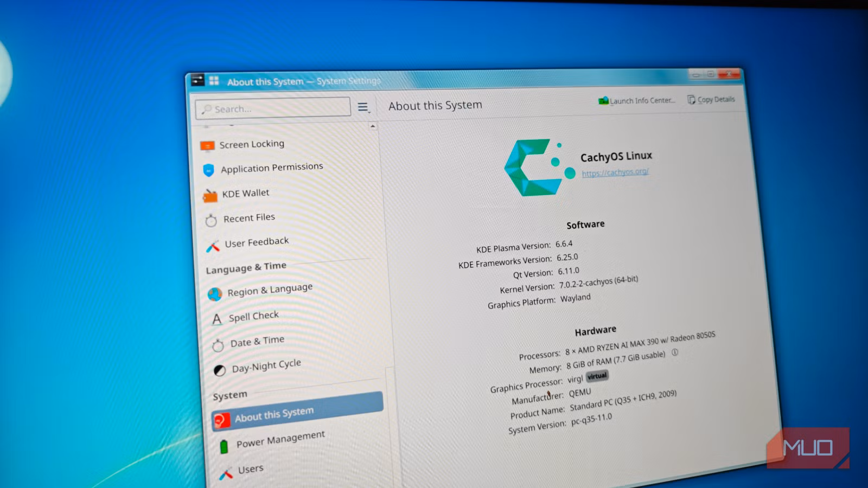
Task: Open the hamburger menu beside search
Action: click(x=363, y=107)
